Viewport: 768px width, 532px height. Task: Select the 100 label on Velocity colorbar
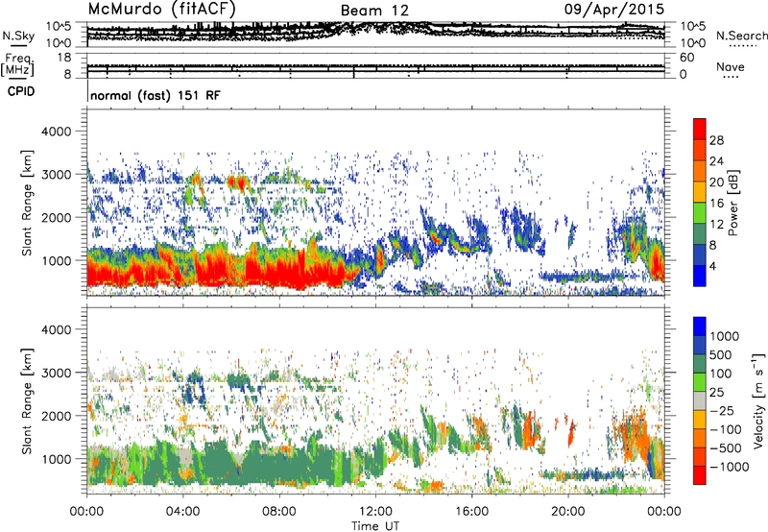[x=719, y=374]
